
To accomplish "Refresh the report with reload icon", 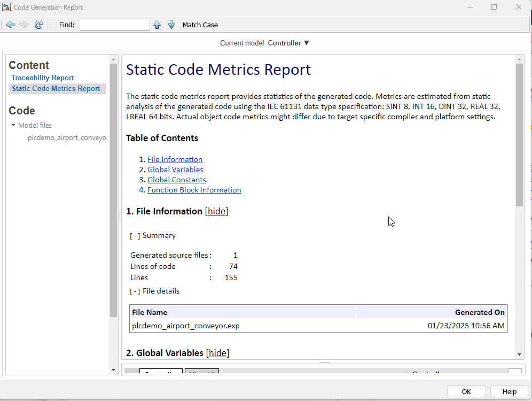I will click(x=38, y=25).
